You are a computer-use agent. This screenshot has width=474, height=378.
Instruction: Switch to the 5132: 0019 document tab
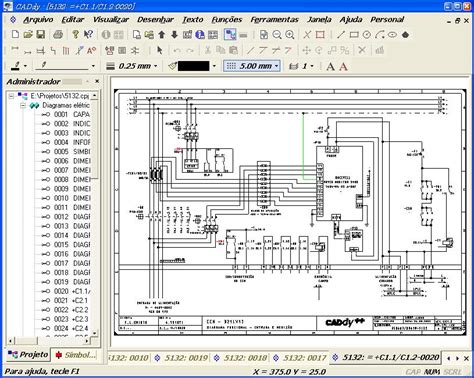pyautogui.click(x=182, y=358)
